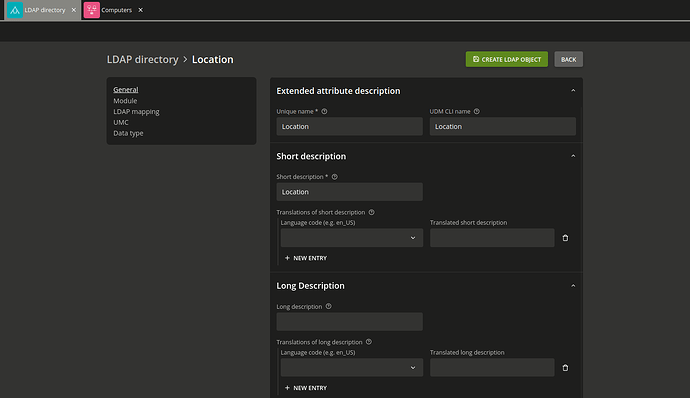Image resolution: width=690 pixels, height=398 pixels.
Task: Click the Back button
Action: (569, 59)
